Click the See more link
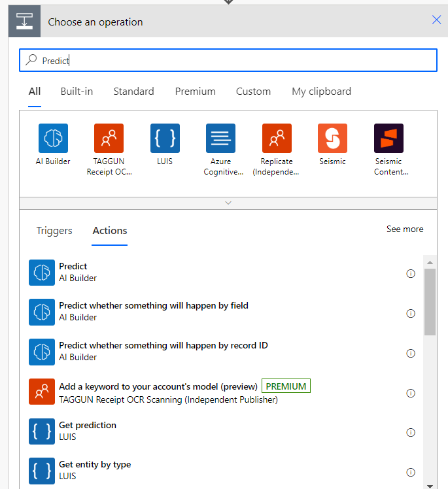Screen dimensions: 448x489 pos(405,229)
